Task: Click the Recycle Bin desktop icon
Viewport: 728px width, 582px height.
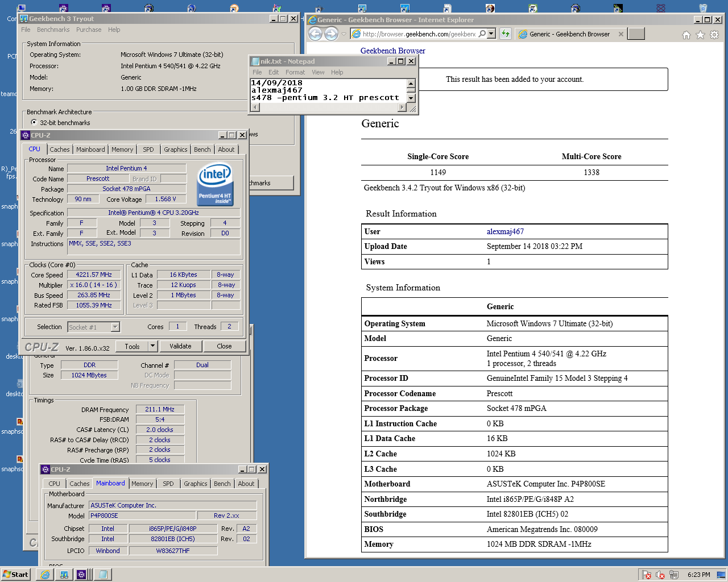Action: (703, 8)
